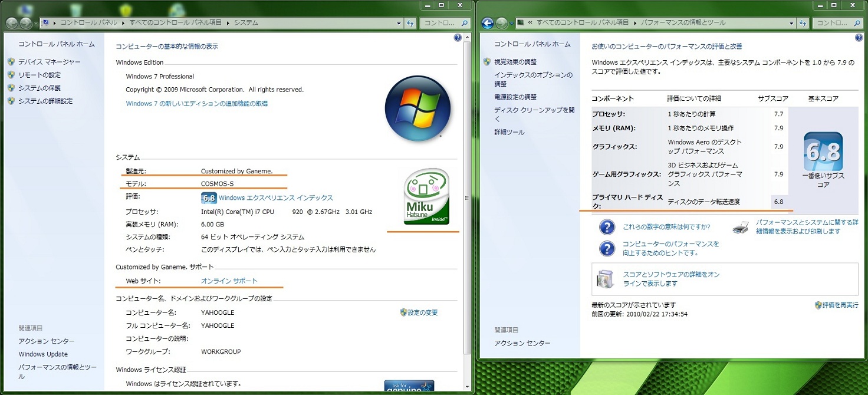The width and height of the screenshot is (868, 395).
Task: Click refresh button in Performance window
Action: (803, 23)
